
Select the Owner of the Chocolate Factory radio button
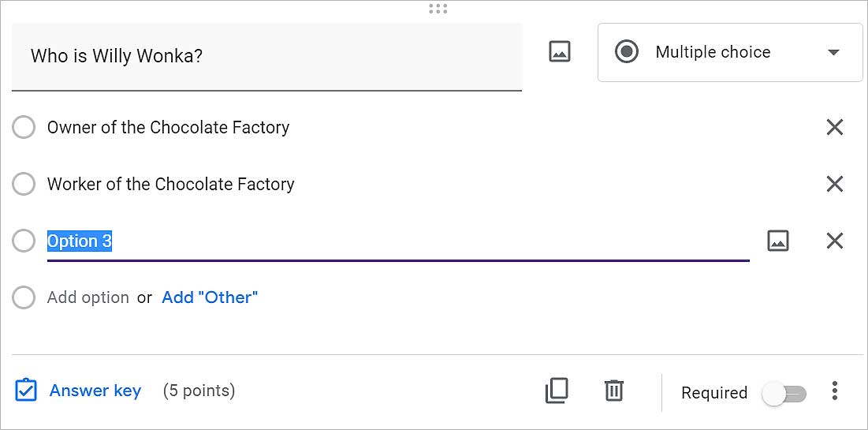(24, 128)
